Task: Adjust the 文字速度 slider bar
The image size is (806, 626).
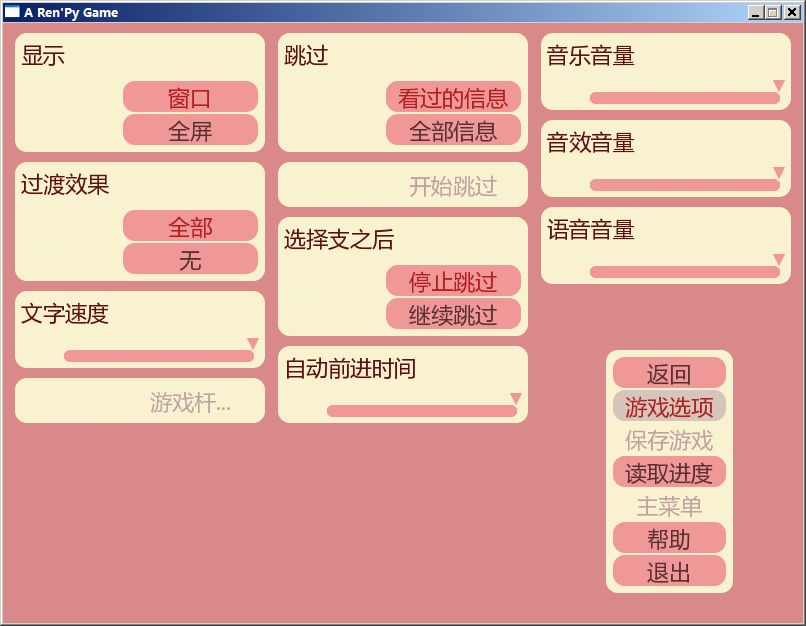Action: tap(159, 356)
